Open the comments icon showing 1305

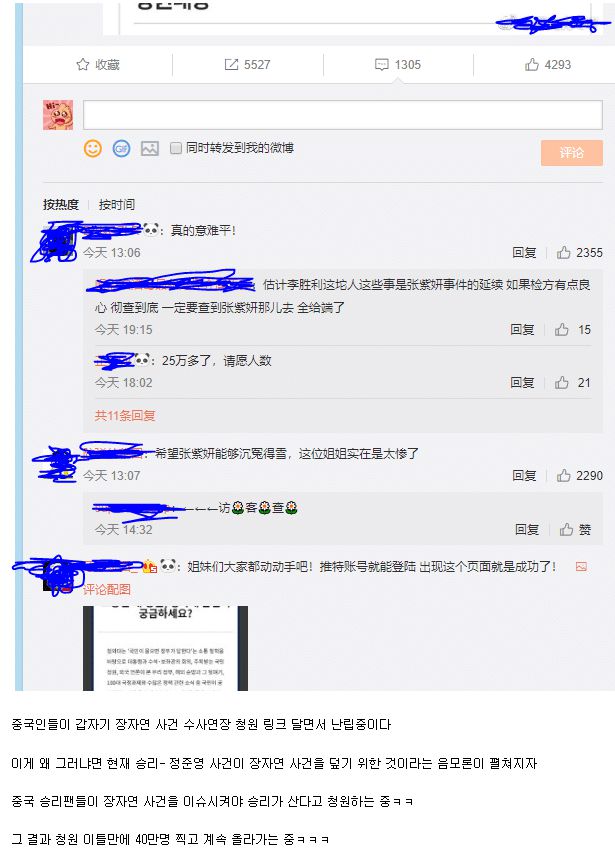(x=382, y=65)
